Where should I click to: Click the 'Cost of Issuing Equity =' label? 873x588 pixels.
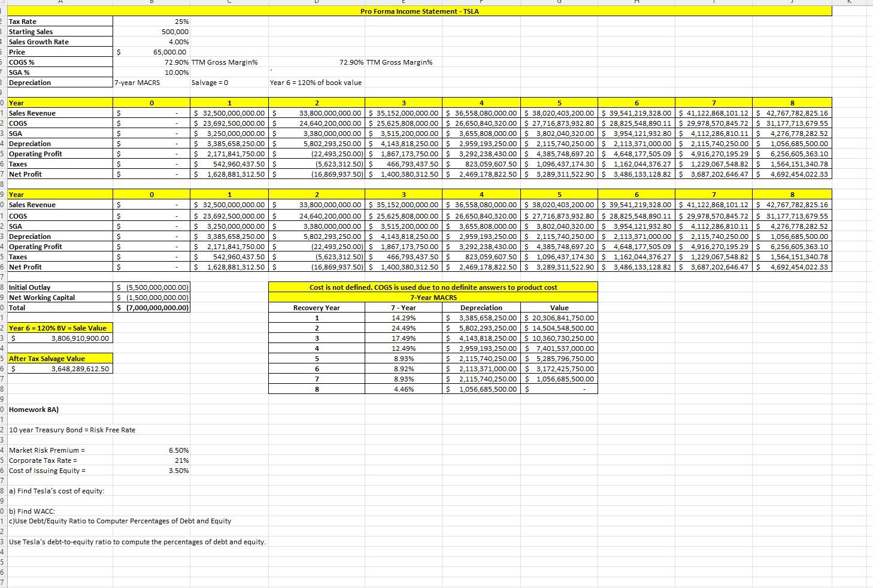pos(60,471)
